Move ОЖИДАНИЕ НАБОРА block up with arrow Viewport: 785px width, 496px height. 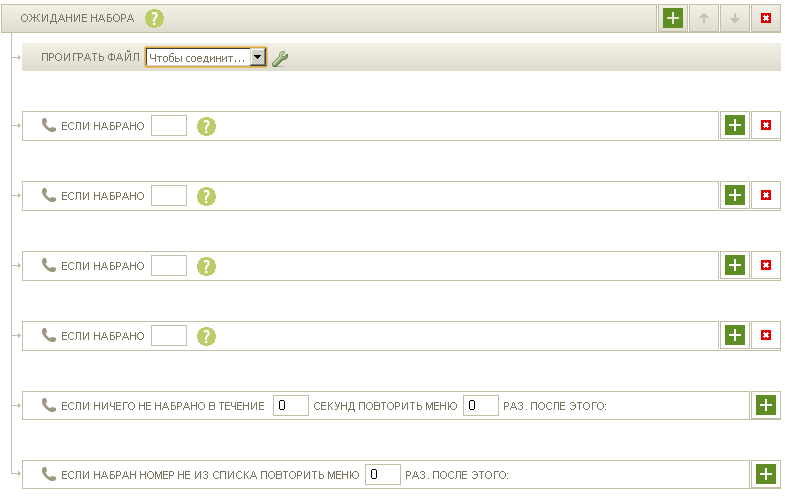704,18
